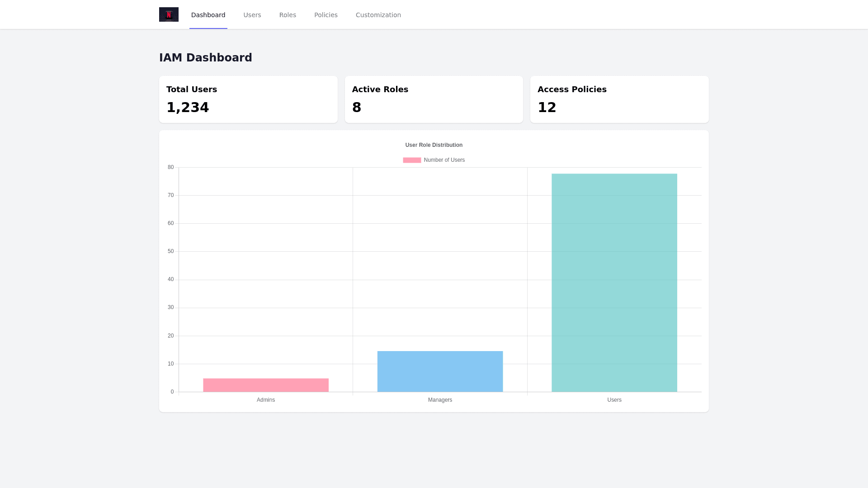
Task: Click the Netflix logo icon
Action: point(169,14)
